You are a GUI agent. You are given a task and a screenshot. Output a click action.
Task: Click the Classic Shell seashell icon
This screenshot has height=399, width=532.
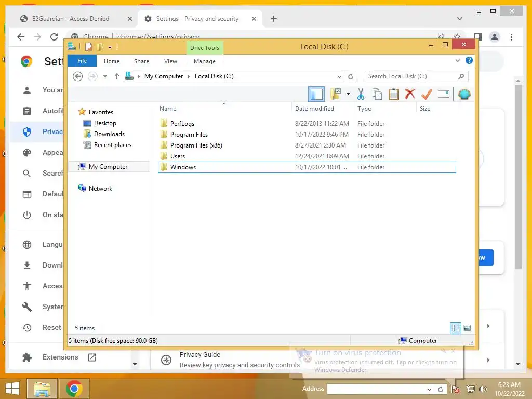click(464, 94)
